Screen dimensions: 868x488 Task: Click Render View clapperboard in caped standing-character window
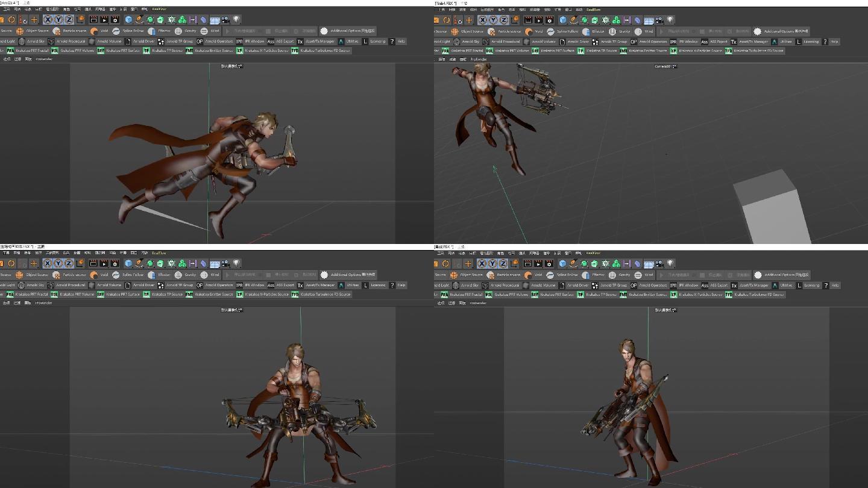(527, 263)
